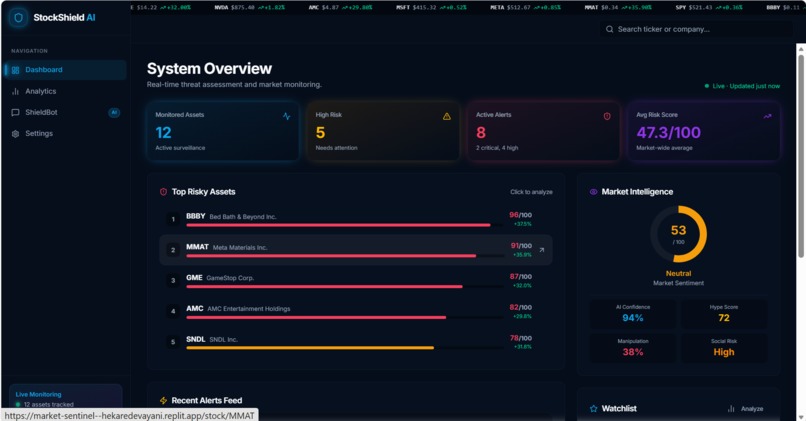
Task: Click the MMAT $0.34 ticker entry
Action: click(x=618, y=8)
